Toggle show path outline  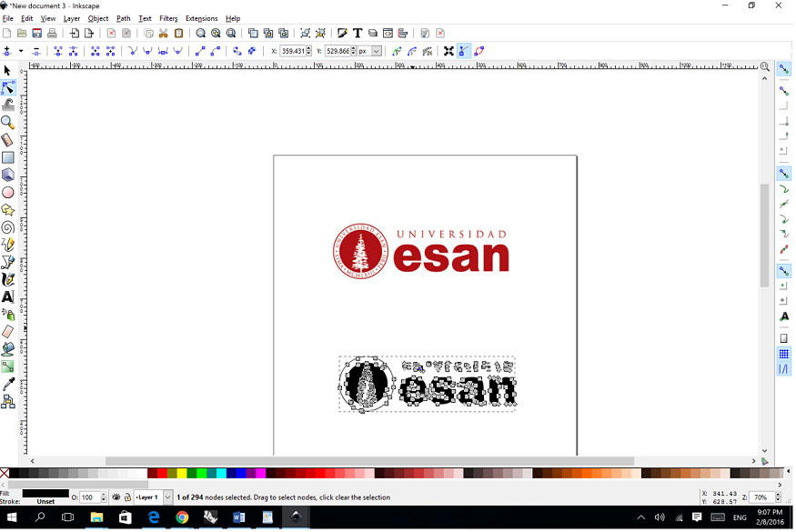coord(479,51)
